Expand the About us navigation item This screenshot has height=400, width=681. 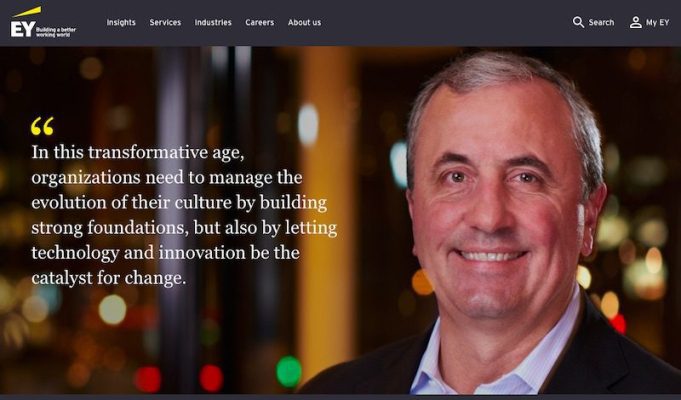[x=304, y=23]
